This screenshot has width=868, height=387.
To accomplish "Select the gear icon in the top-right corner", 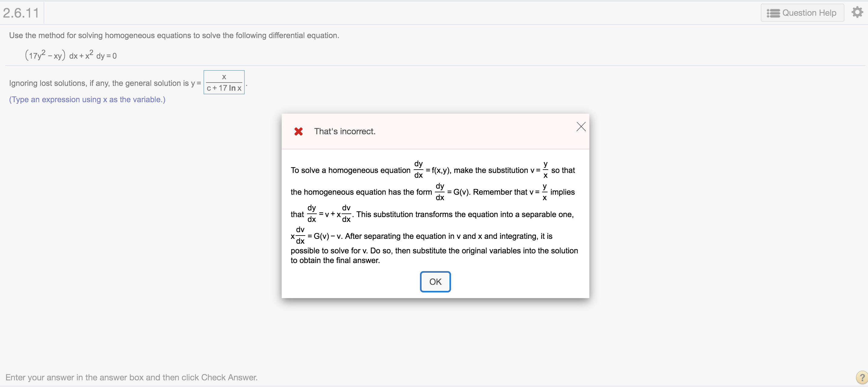I will pos(857,12).
